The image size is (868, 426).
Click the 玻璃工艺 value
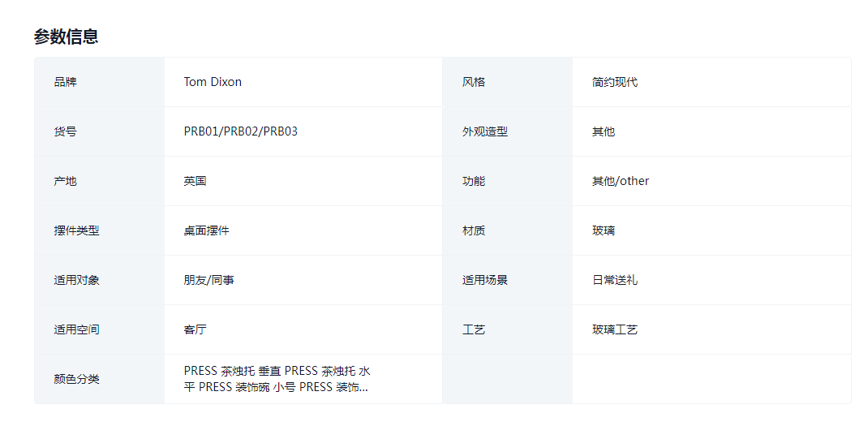[x=614, y=329]
